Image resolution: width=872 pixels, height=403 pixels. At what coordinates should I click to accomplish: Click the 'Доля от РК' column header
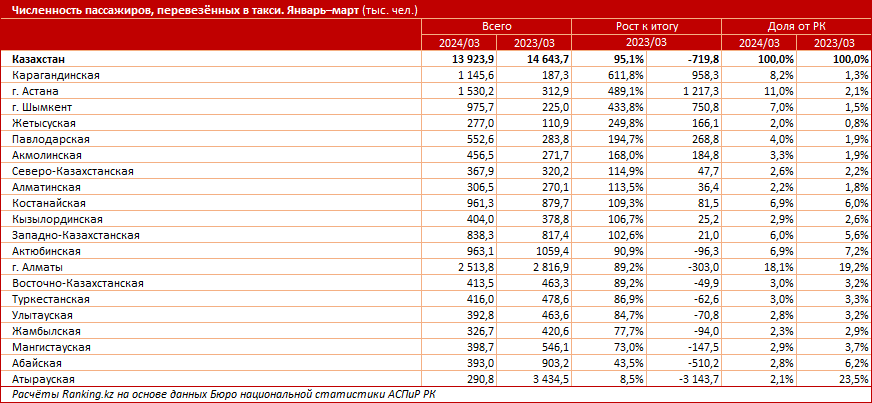[794, 28]
